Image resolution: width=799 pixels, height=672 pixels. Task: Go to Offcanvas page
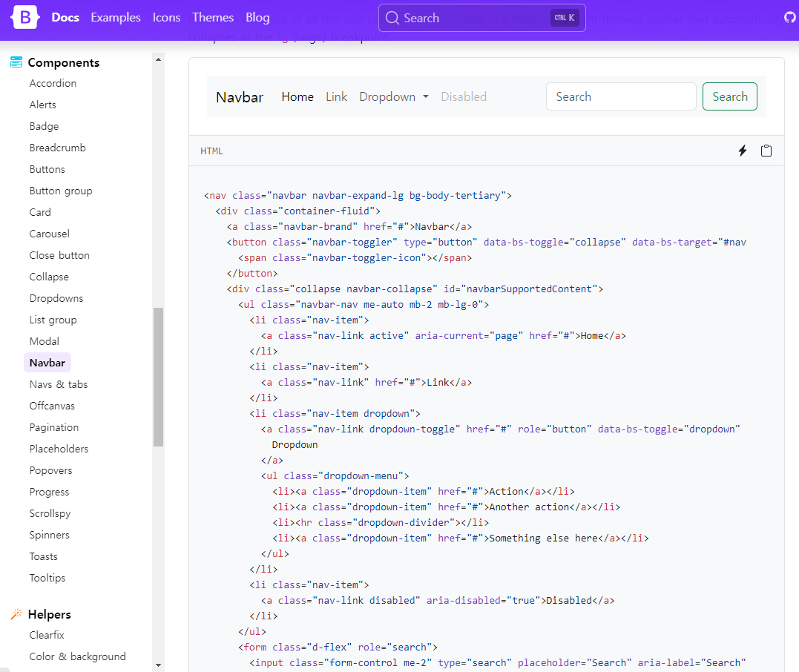tap(52, 406)
